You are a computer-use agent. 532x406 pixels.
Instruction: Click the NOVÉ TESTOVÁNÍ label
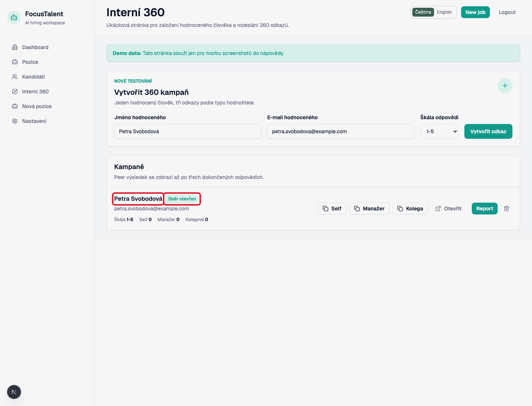click(133, 81)
